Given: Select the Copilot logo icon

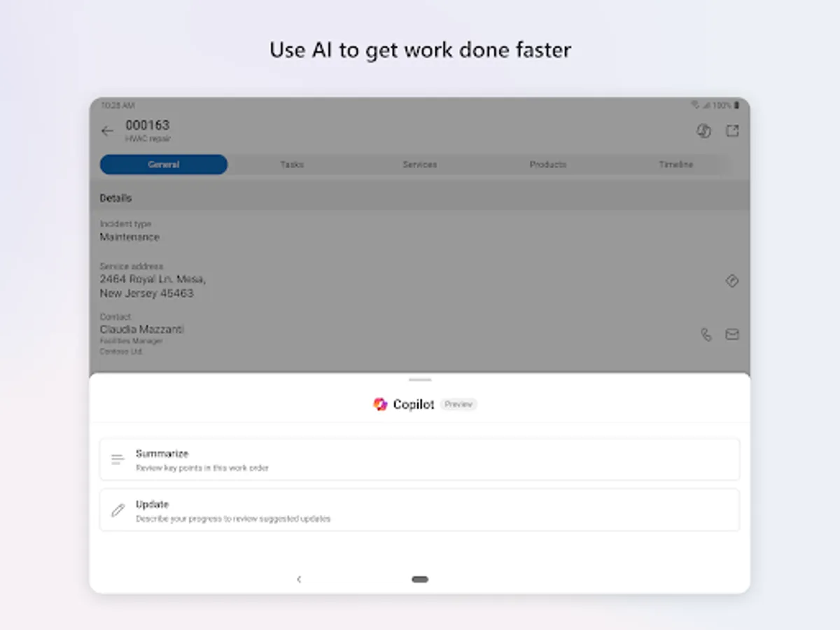Looking at the screenshot, I should tap(380, 404).
